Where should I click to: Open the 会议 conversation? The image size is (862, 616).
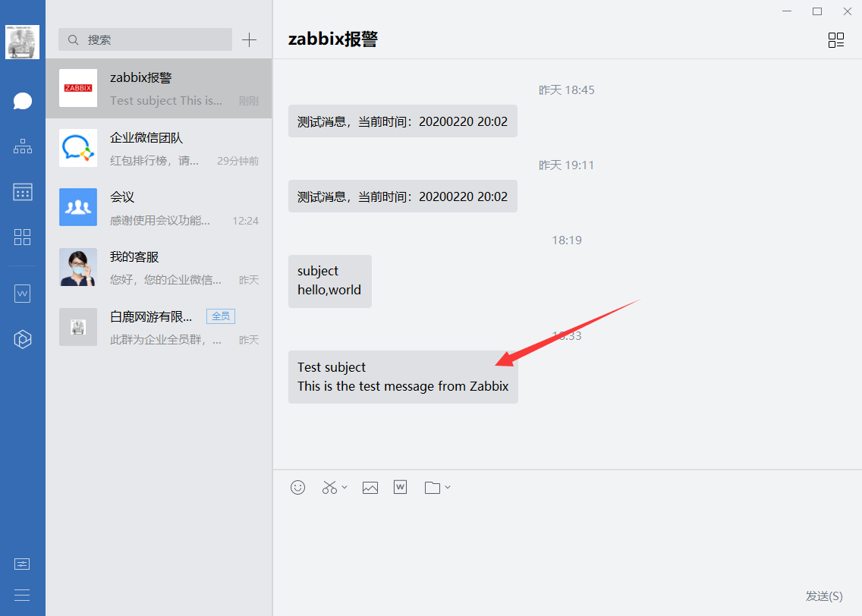159,208
